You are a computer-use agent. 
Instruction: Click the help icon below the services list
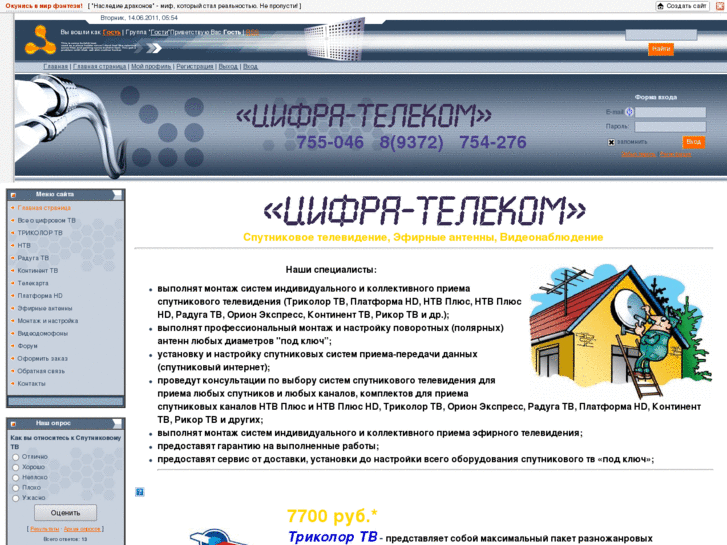(x=140, y=492)
